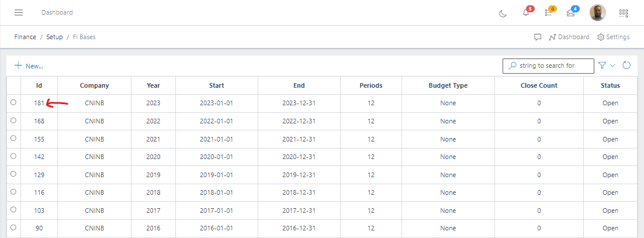The width and height of the screenshot is (644, 238).
Task: Open the apps grid launcher
Action: 624,13
